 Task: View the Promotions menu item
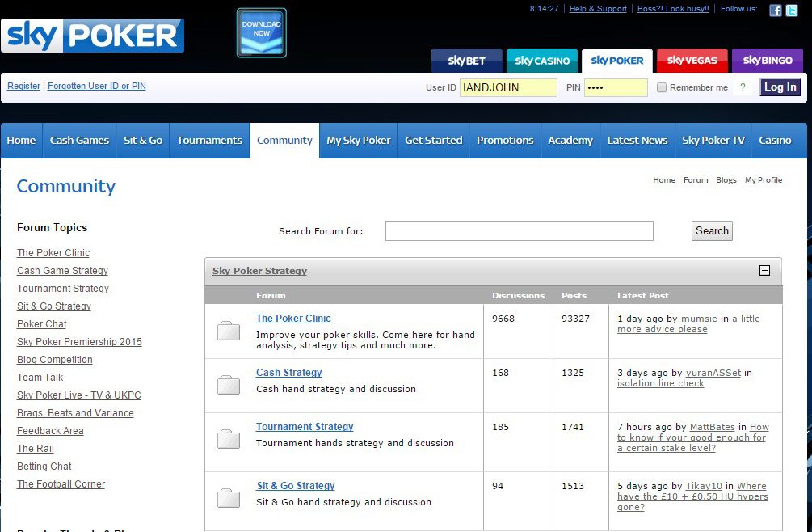coord(505,141)
